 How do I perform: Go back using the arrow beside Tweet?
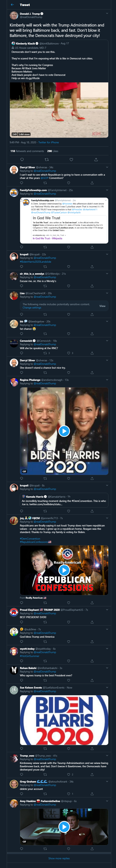pos(13,5)
